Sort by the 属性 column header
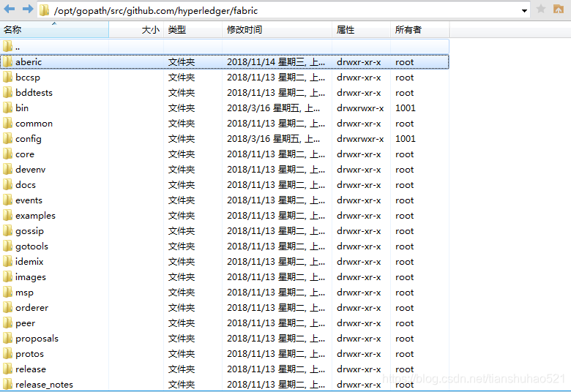Viewport: 571px width, 392px height. (x=361, y=29)
